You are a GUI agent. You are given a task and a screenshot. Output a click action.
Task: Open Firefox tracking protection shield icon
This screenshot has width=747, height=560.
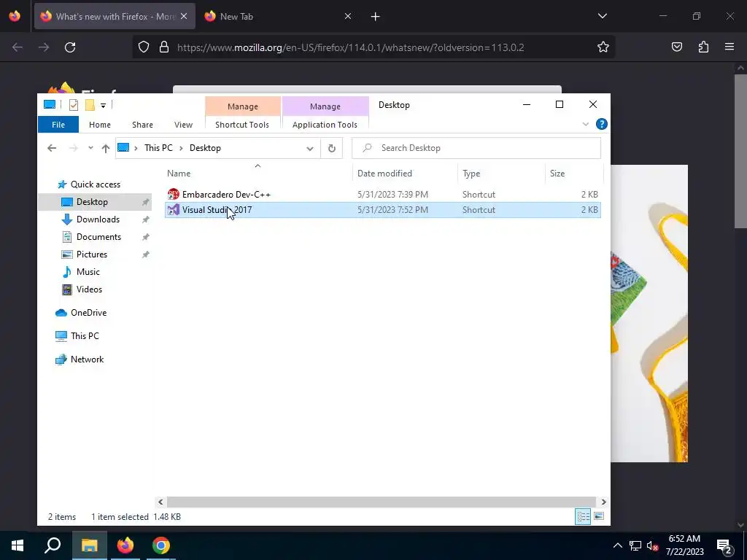144,47
